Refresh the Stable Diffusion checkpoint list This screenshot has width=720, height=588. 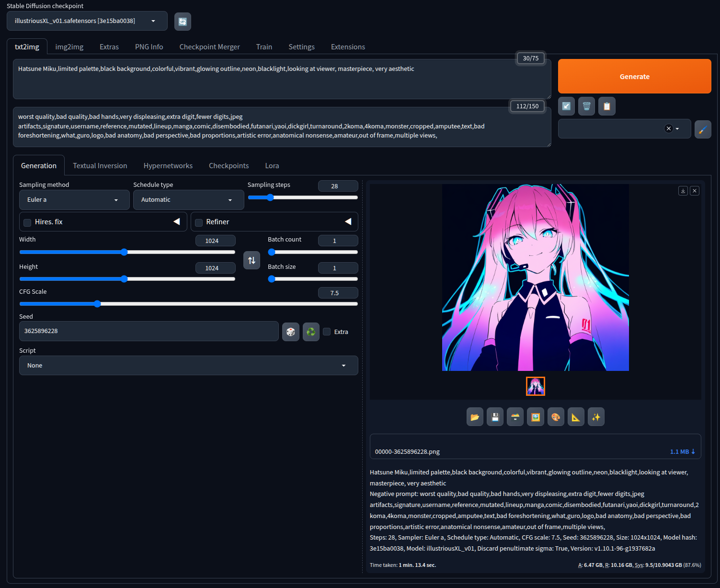[x=183, y=22]
